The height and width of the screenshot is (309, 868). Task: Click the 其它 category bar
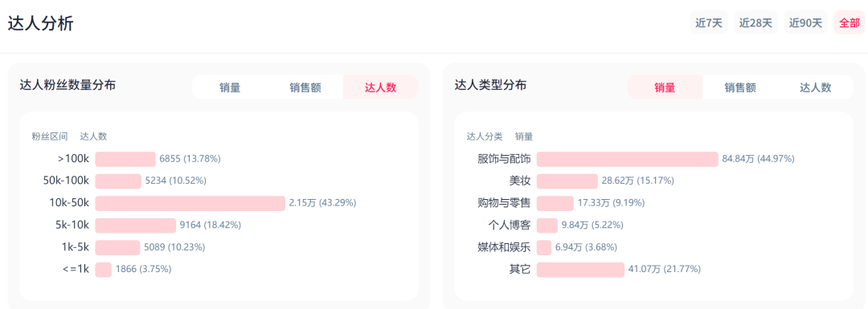(x=580, y=270)
